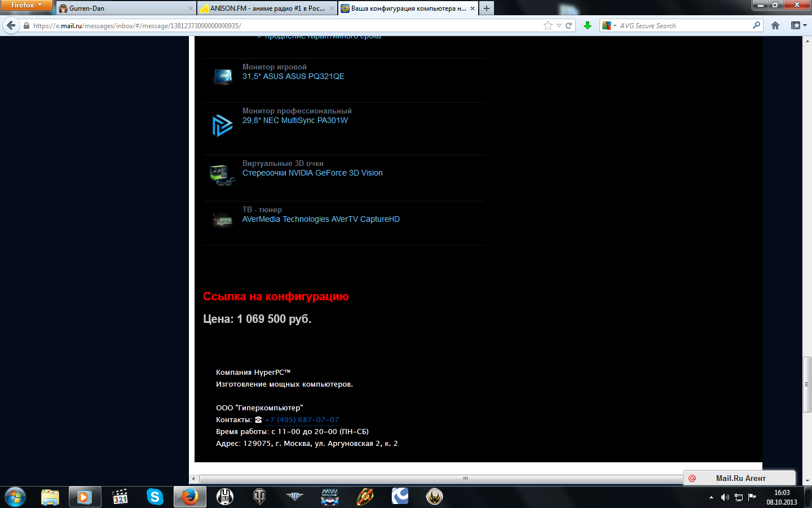Open the Windows Start menu
This screenshot has height=508, width=812.
[15, 497]
